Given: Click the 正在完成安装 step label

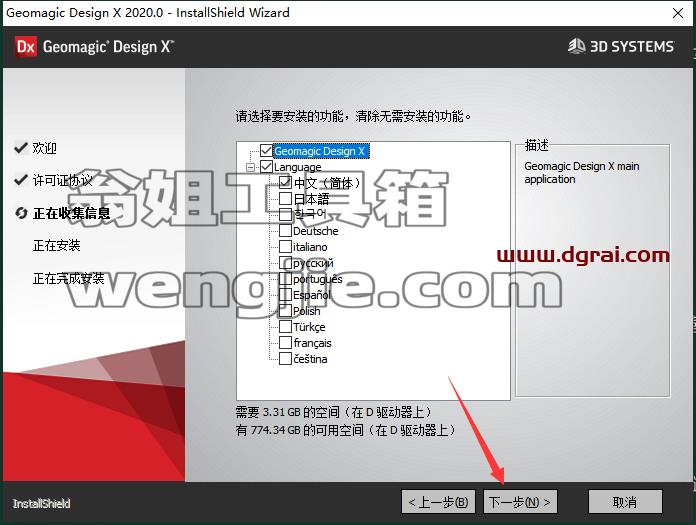Looking at the screenshot, I should [x=68, y=278].
